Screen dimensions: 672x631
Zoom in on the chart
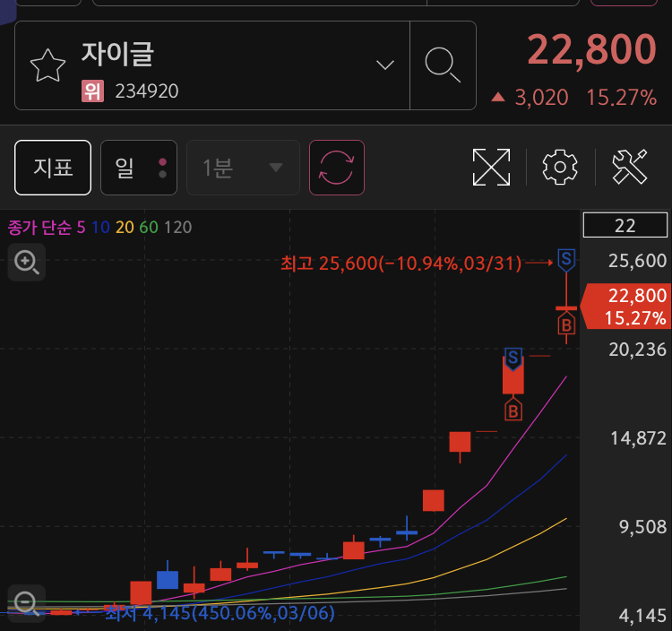(27, 262)
